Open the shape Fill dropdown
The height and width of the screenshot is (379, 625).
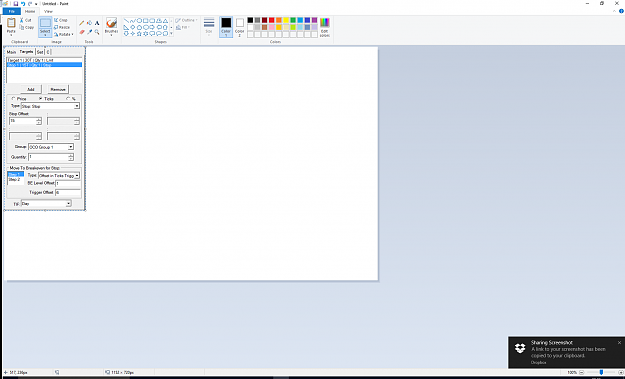(x=183, y=27)
